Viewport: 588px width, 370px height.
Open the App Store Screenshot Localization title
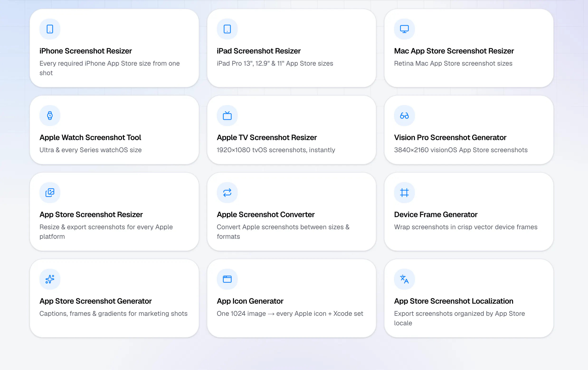tap(454, 301)
